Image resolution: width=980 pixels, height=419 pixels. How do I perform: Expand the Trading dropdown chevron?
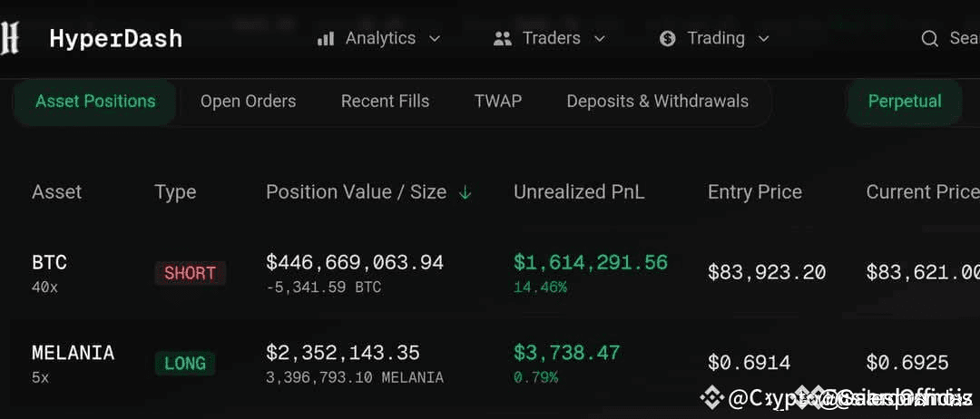point(763,38)
